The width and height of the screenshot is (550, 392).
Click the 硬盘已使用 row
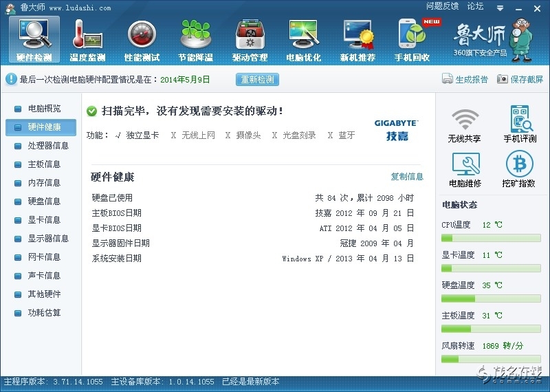pos(252,198)
